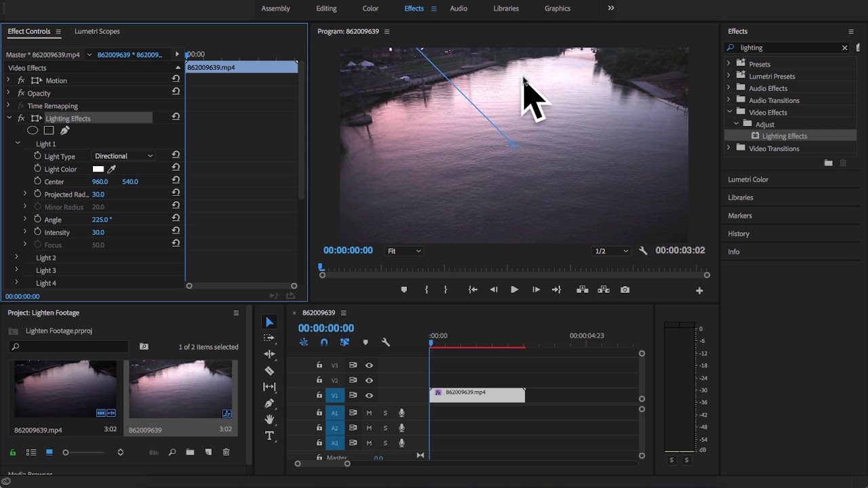868x488 pixels.
Task: Click the Extract button in the Program monitor
Action: click(604, 289)
